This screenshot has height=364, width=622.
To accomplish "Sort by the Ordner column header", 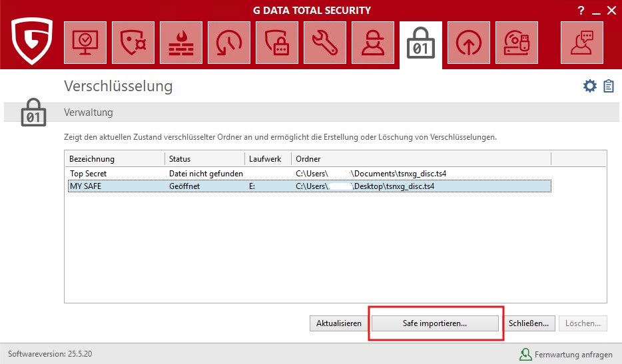I will (x=422, y=158).
